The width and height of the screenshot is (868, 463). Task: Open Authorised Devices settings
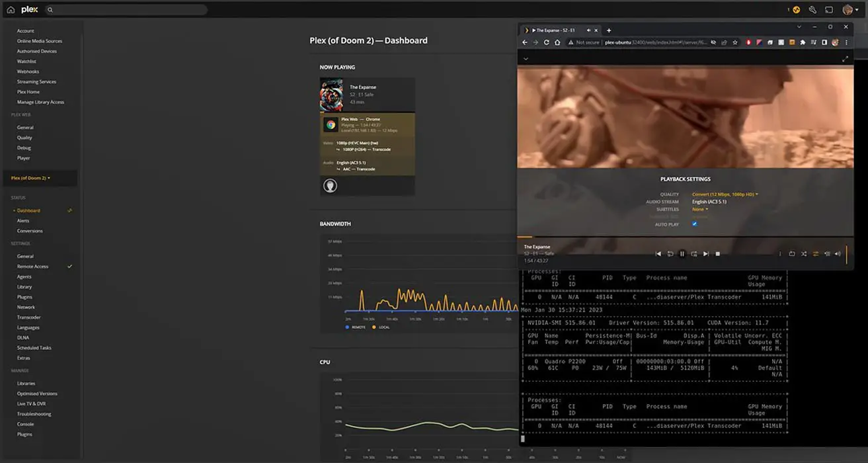click(x=37, y=51)
